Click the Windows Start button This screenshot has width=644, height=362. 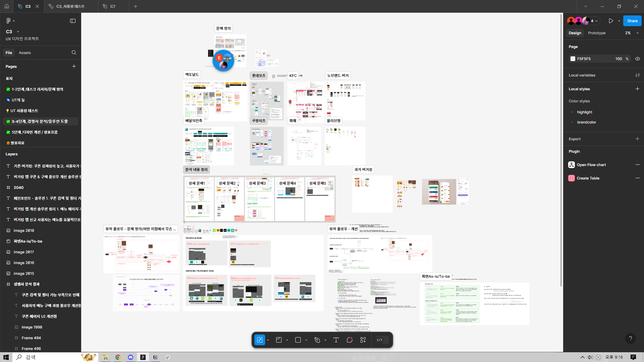(x=6, y=357)
